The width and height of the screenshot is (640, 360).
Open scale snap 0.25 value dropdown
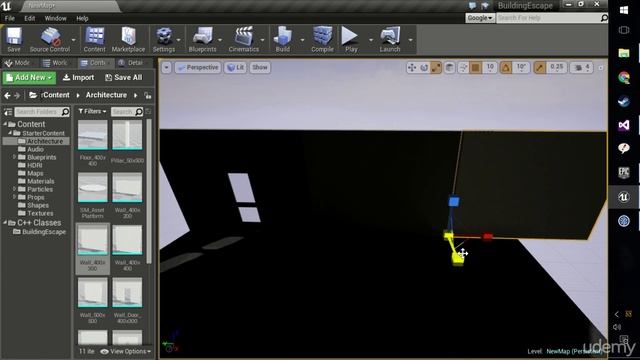pos(556,68)
